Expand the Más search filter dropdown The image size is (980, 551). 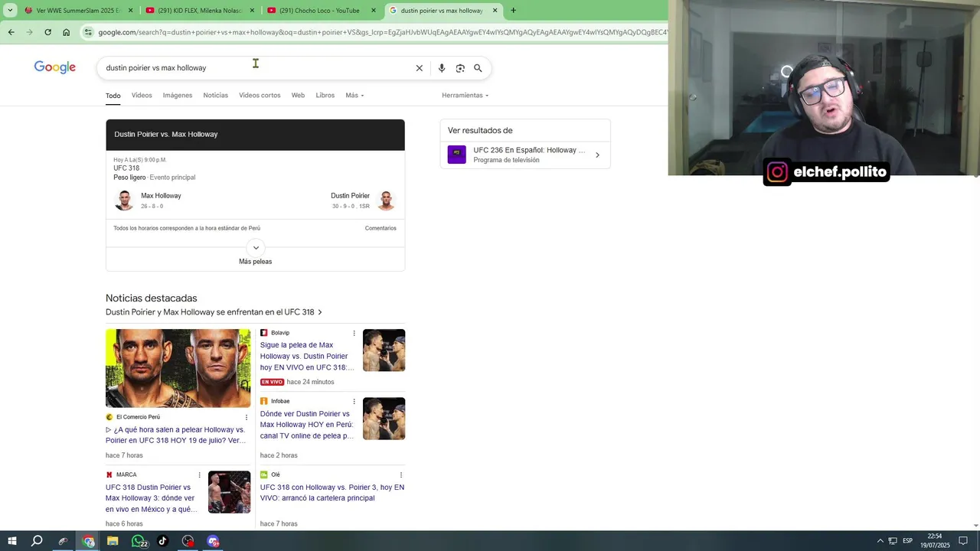[354, 96]
